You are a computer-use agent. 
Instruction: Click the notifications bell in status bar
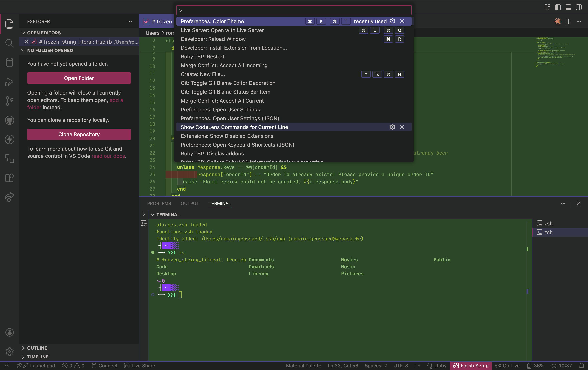pos(581,366)
